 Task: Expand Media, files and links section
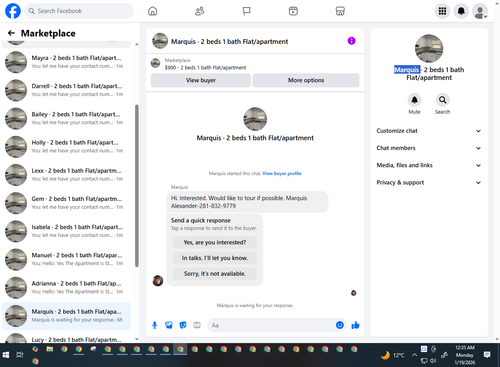[x=429, y=165]
